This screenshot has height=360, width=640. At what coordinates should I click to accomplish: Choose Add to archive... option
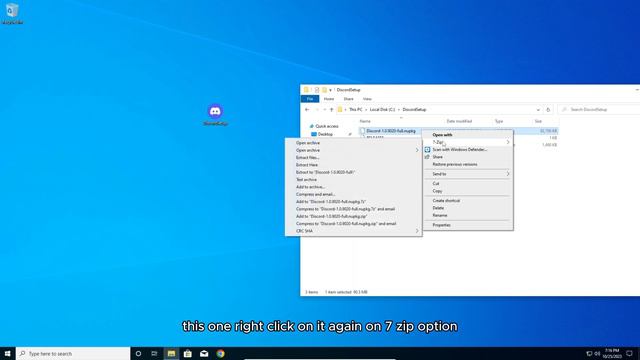click(x=353, y=187)
